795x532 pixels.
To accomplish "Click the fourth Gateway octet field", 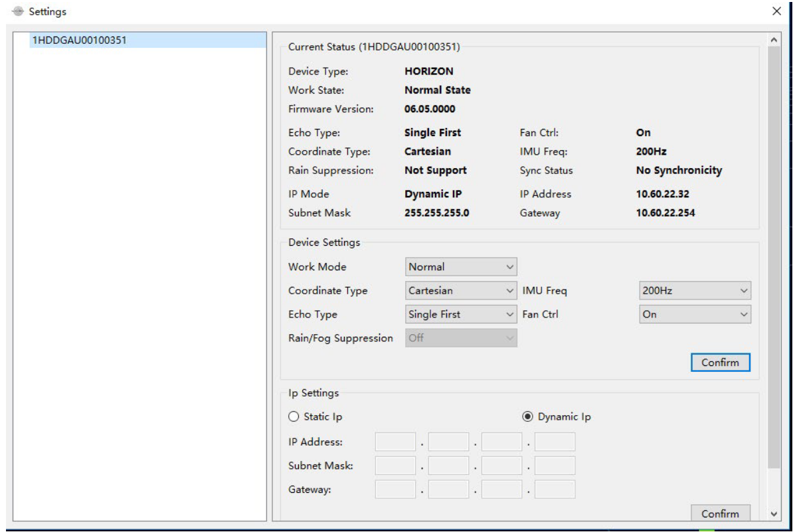I will click(x=555, y=489).
